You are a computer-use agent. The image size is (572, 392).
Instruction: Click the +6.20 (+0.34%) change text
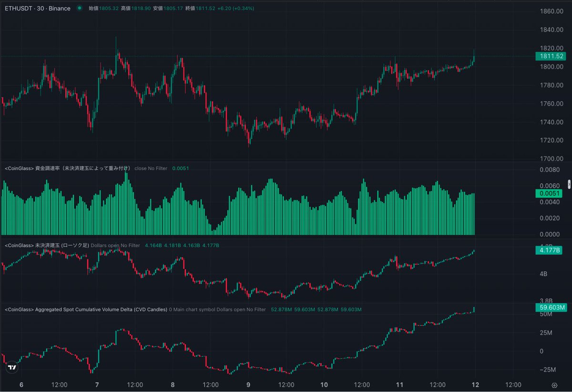tap(236, 9)
